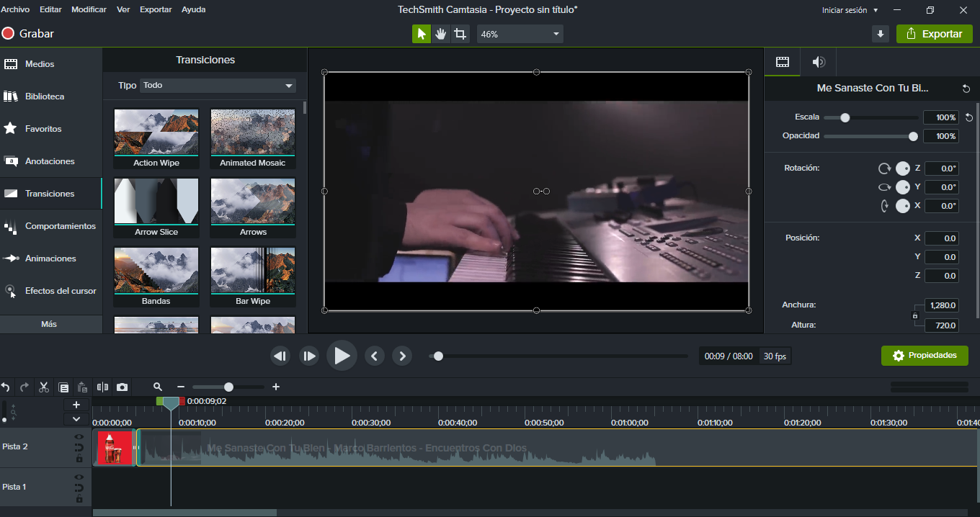Jump to previous clip with left chevron

tap(373, 356)
